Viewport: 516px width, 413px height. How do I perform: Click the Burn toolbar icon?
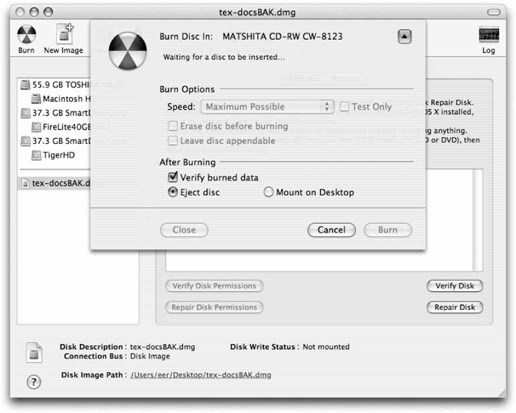[26, 35]
